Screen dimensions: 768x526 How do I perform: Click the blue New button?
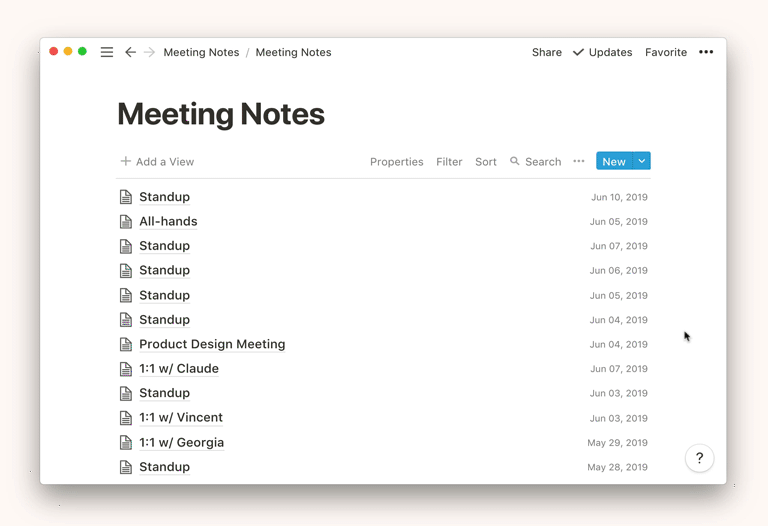pyautogui.click(x=613, y=161)
